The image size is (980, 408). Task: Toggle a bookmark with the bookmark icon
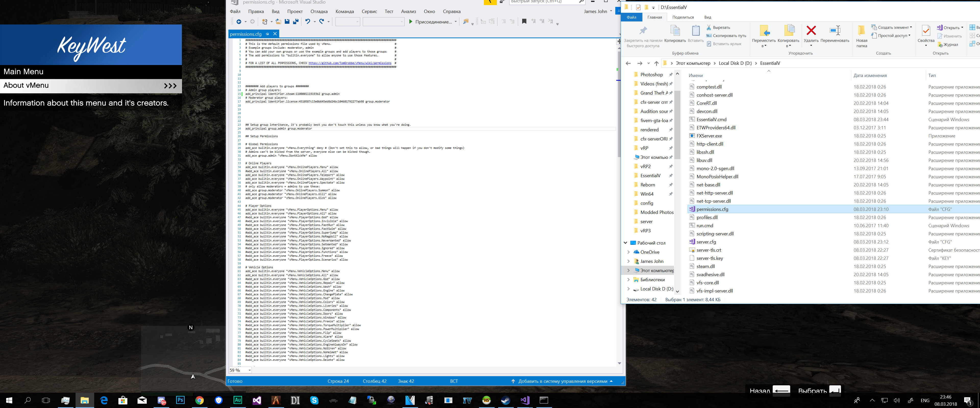[x=524, y=22]
